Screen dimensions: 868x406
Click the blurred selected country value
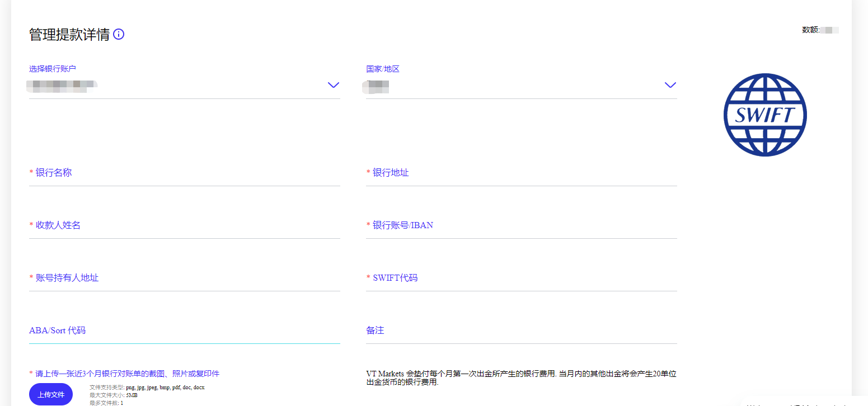click(x=376, y=86)
